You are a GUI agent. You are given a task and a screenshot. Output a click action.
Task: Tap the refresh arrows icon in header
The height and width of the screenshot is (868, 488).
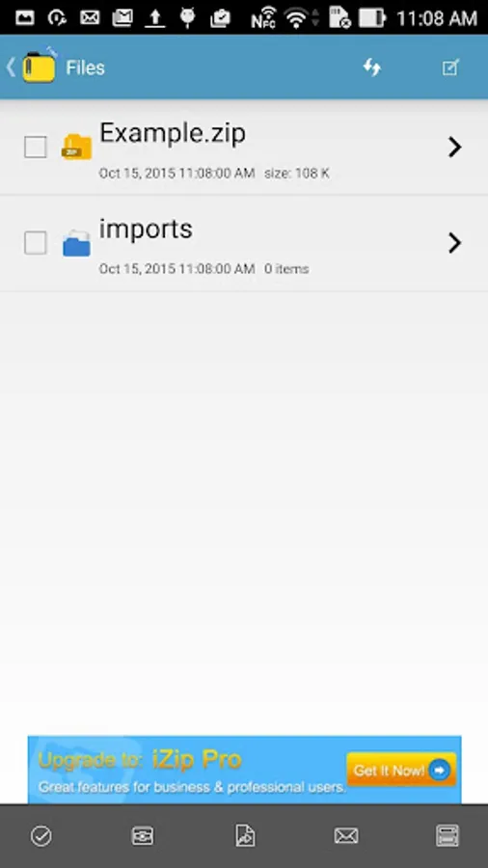(x=372, y=68)
